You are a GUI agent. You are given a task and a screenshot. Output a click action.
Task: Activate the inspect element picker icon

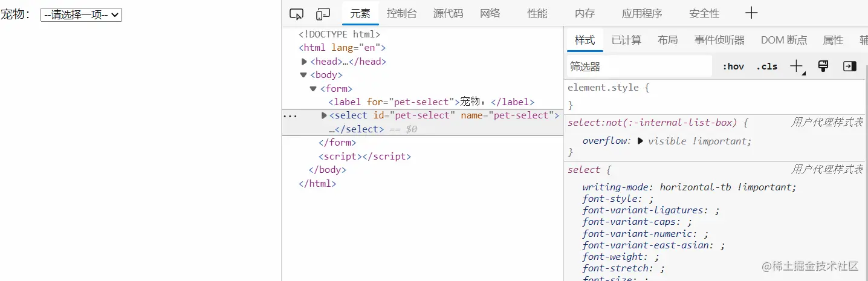(x=296, y=13)
